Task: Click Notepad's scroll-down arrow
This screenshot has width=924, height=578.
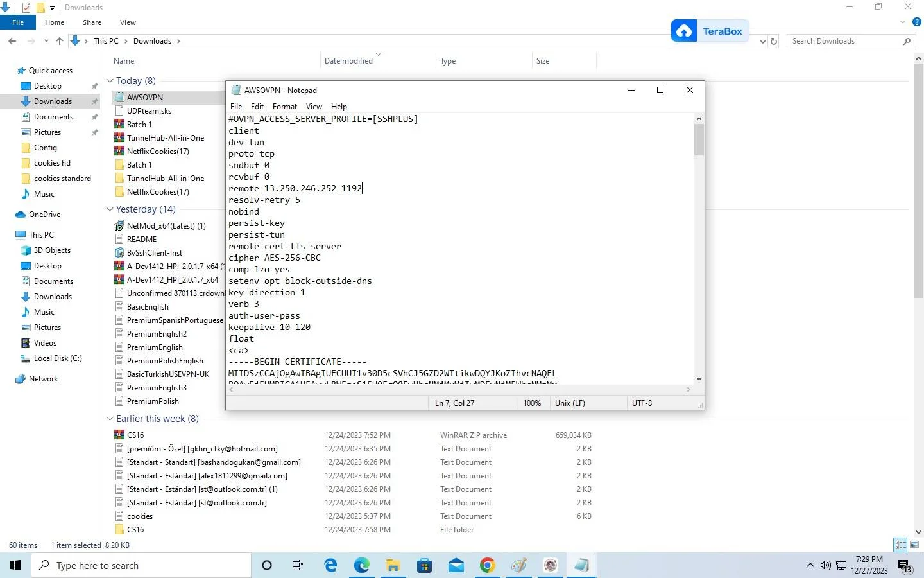Action: click(699, 379)
